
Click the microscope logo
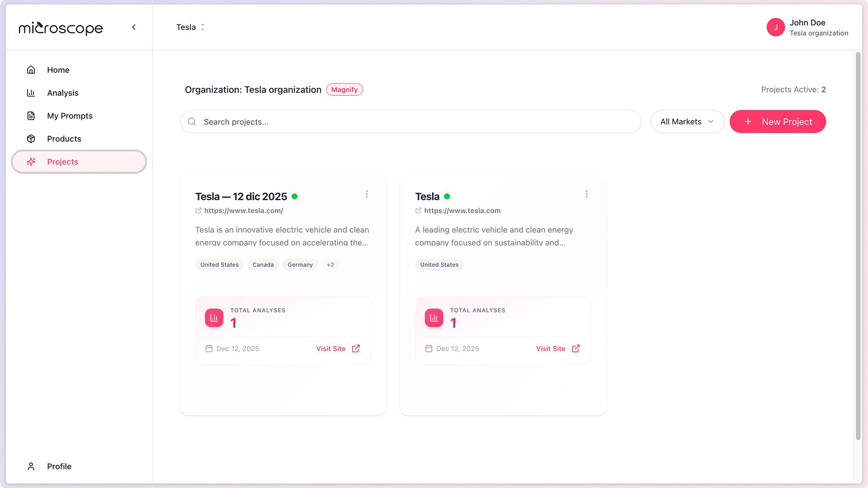pyautogui.click(x=61, y=28)
